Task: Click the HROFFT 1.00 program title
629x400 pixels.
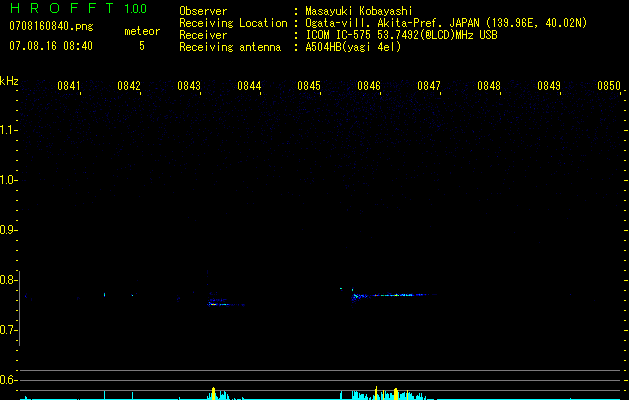Action: point(79,8)
